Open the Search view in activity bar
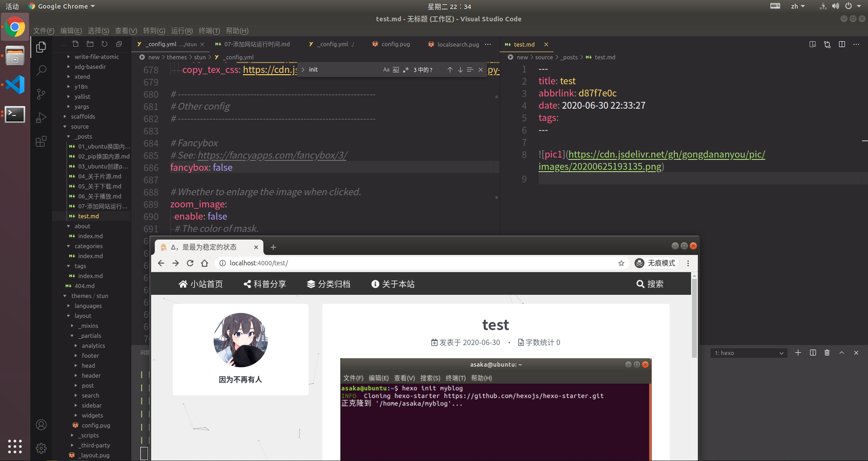This screenshot has height=461, width=868. pyautogui.click(x=41, y=70)
